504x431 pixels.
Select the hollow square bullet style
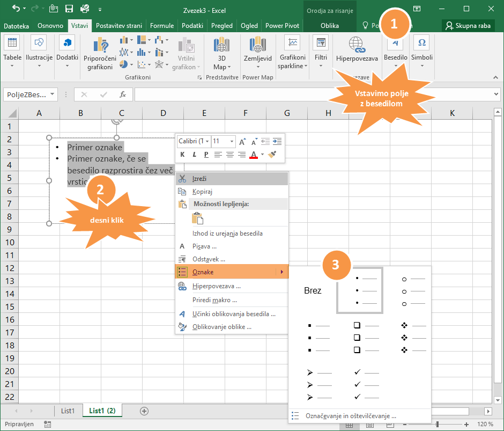pos(366,338)
